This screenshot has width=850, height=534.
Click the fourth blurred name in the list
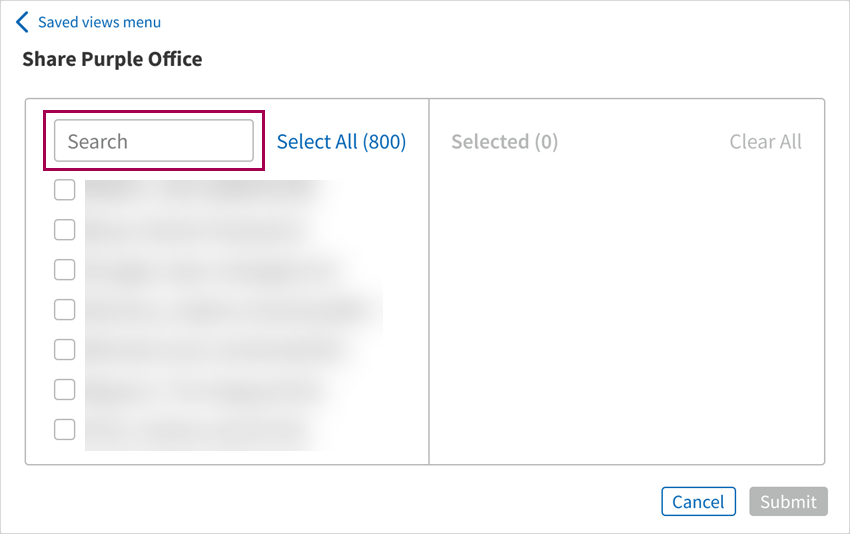coord(230,311)
